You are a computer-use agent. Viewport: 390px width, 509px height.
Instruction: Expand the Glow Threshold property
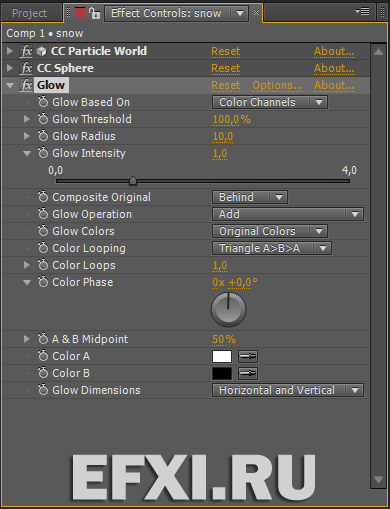coord(27,119)
